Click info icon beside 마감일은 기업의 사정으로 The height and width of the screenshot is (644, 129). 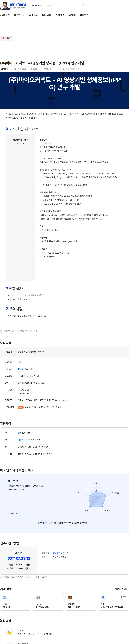tap(1, 577)
